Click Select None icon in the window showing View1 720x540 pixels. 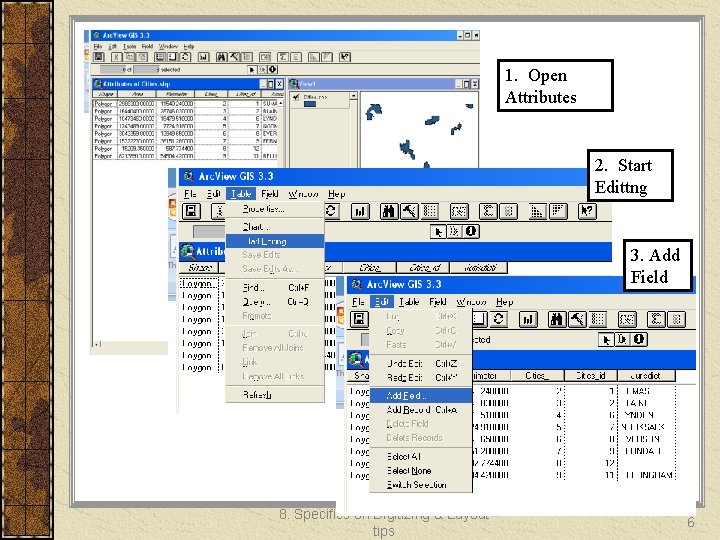173,57
